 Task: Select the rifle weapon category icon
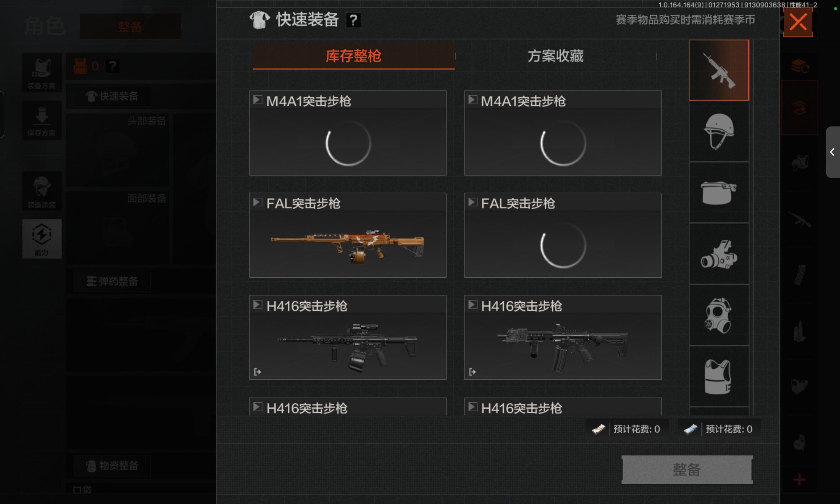coord(719,71)
